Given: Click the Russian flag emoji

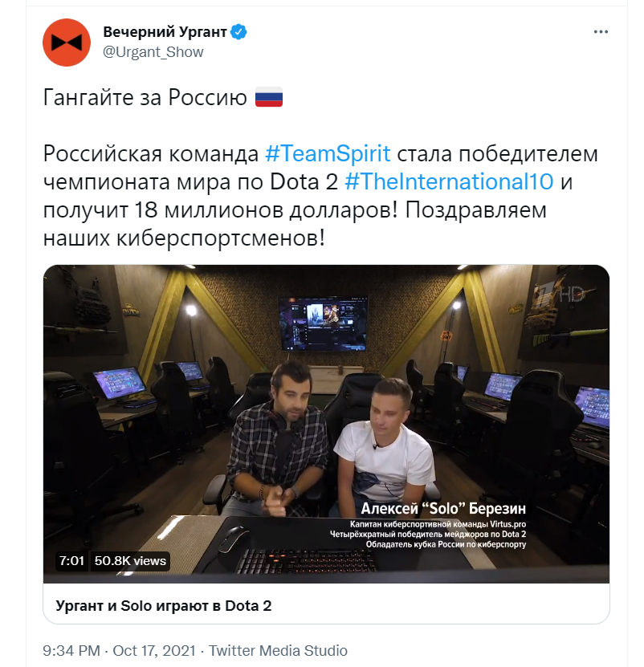Looking at the screenshot, I should 268,97.
